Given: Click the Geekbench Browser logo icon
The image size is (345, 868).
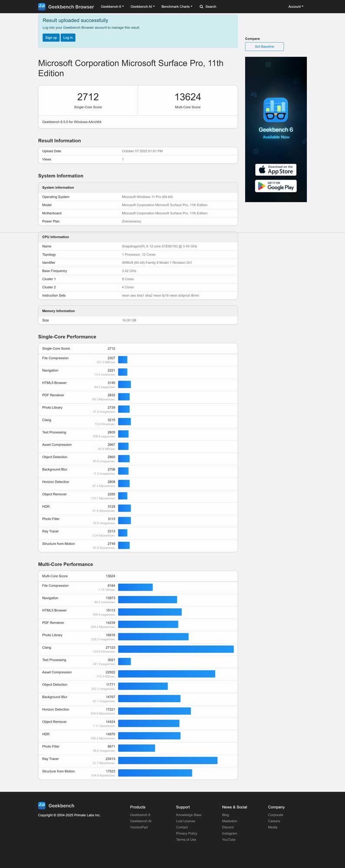Looking at the screenshot, I should click(42, 7).
